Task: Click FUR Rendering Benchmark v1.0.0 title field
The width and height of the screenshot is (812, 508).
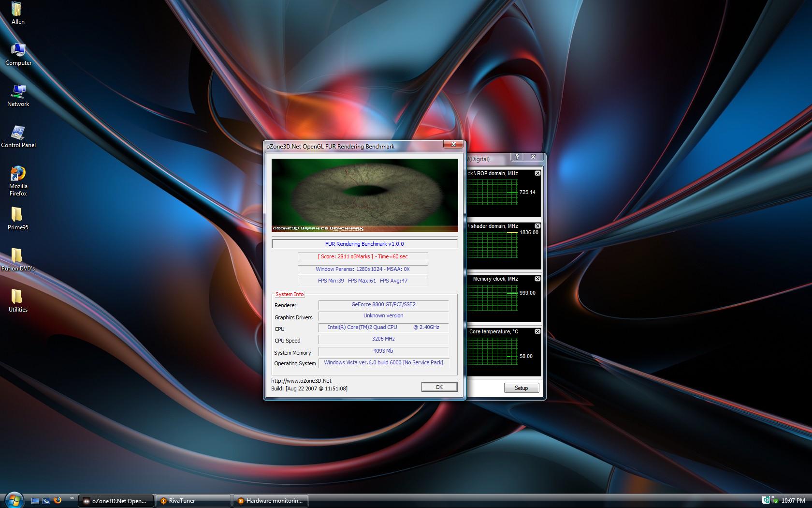Action: coord(364,244)
